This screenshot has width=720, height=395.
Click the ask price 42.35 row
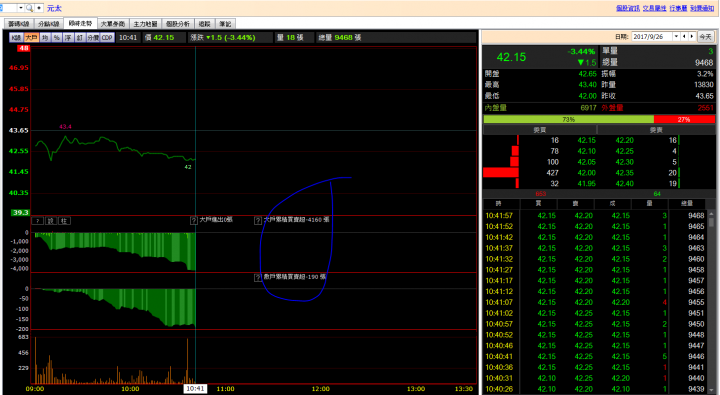point(624,173)
